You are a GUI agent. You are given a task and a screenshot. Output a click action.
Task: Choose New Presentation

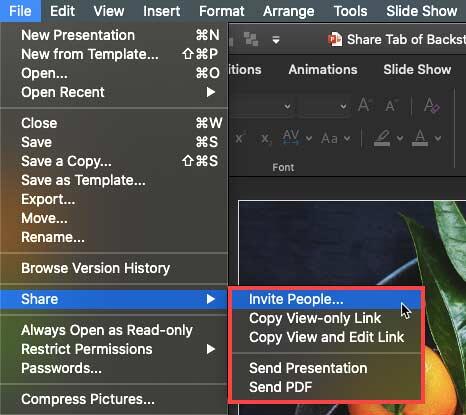click(x=114, y=35)
